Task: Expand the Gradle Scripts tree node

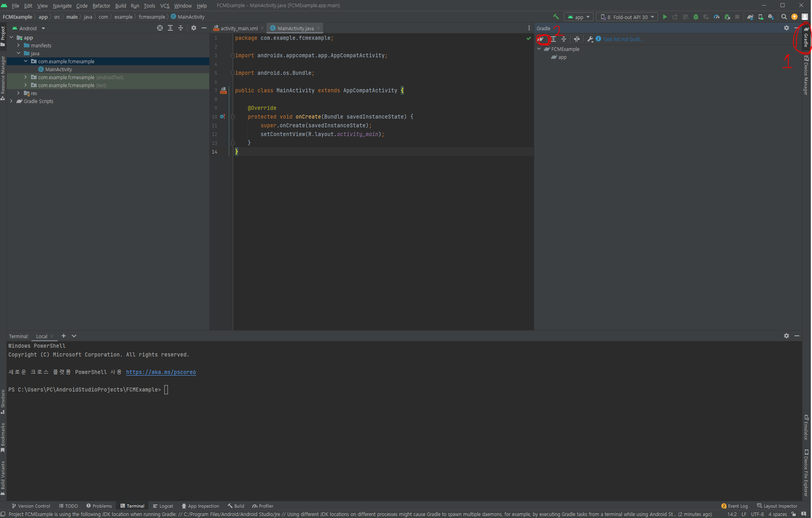Action: pyautogui.click(x=11, y=101)
